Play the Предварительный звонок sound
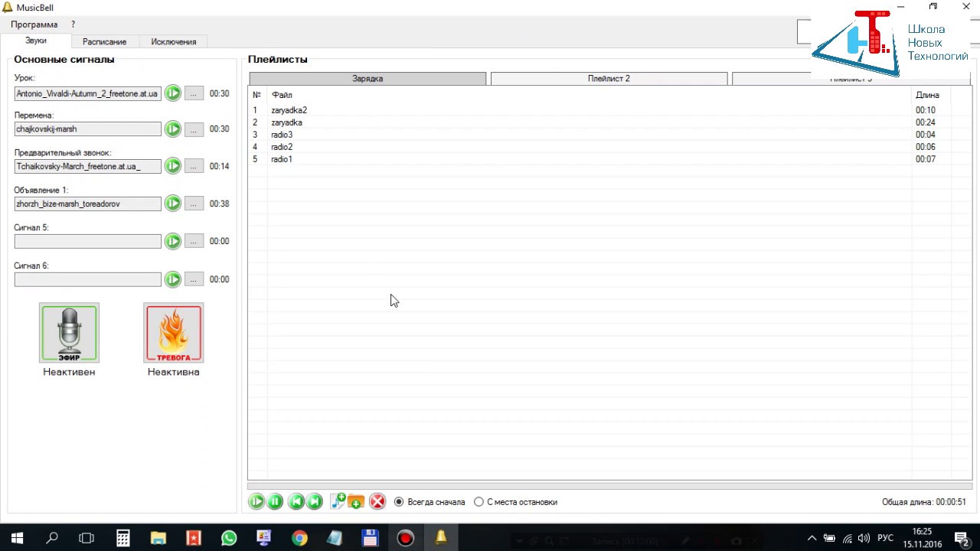Viewport: 980px width, 551px height. [x=173, y=166]
